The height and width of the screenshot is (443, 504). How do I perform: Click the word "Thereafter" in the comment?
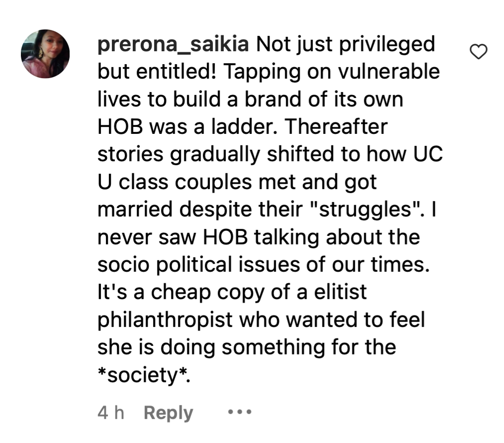(336, 126)
